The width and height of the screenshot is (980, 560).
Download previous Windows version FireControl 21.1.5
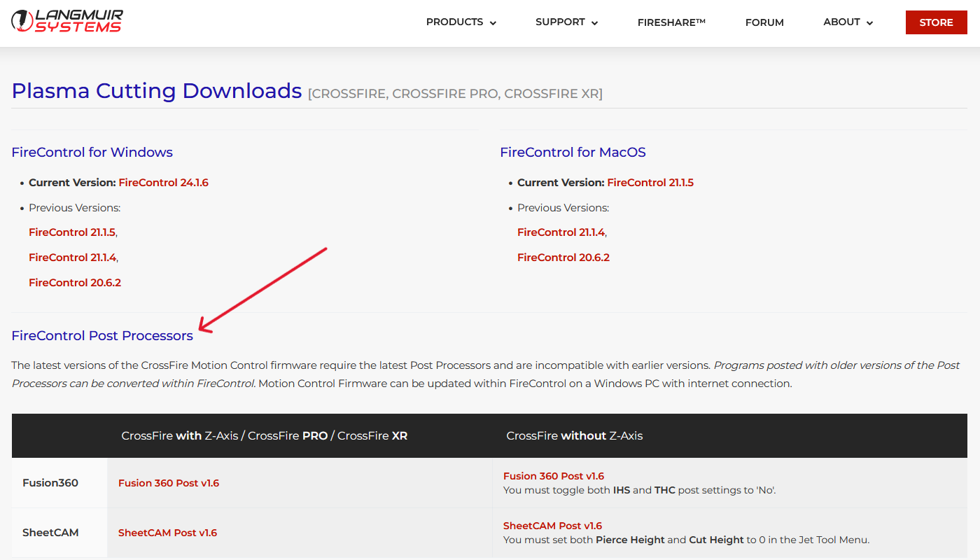(x=72, y=232)
